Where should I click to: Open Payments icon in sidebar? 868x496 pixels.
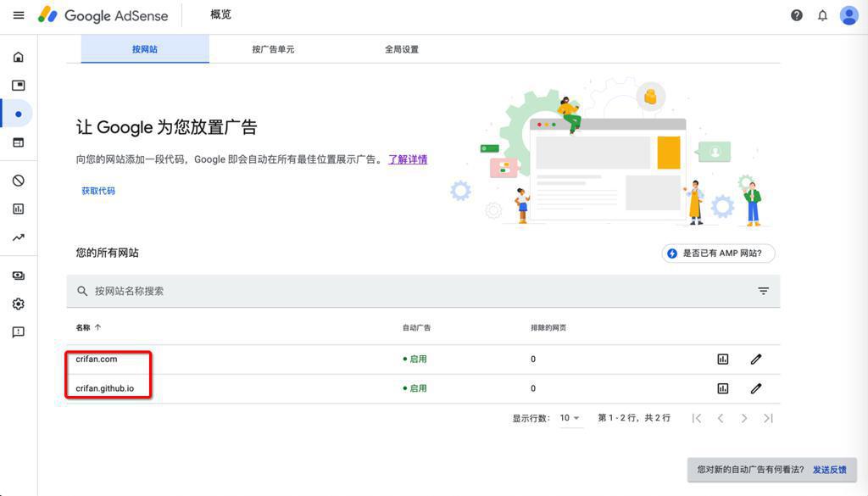click(x=19, y=276)
